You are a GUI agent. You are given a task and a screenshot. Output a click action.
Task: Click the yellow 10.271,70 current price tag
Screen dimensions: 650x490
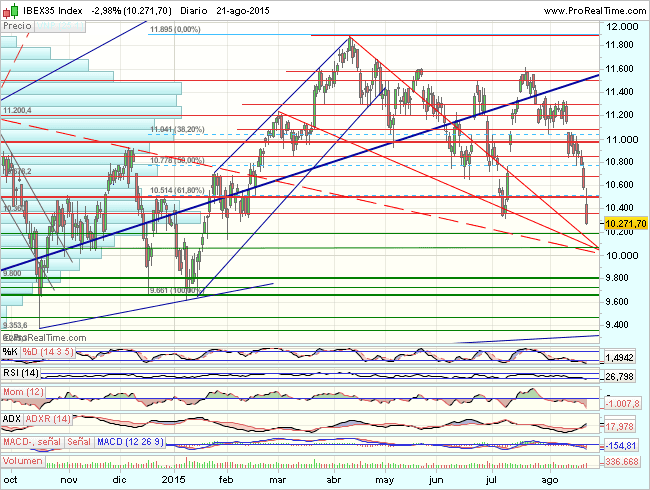point(626,223)
